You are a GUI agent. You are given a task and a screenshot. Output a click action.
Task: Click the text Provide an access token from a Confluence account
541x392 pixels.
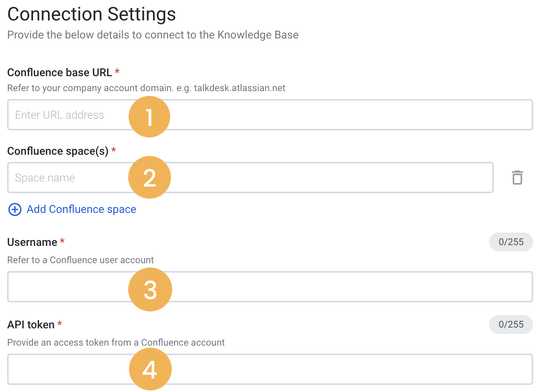click(116, 342)
